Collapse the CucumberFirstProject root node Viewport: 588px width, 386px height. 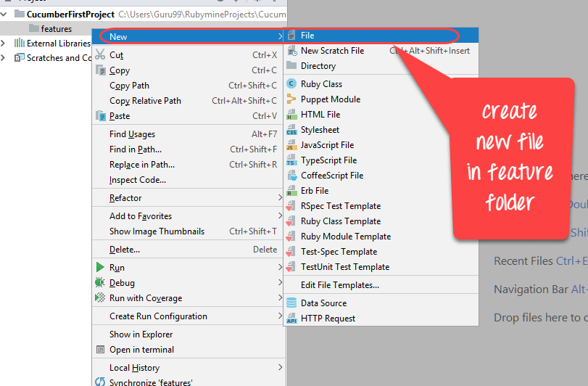coord(4,14)
